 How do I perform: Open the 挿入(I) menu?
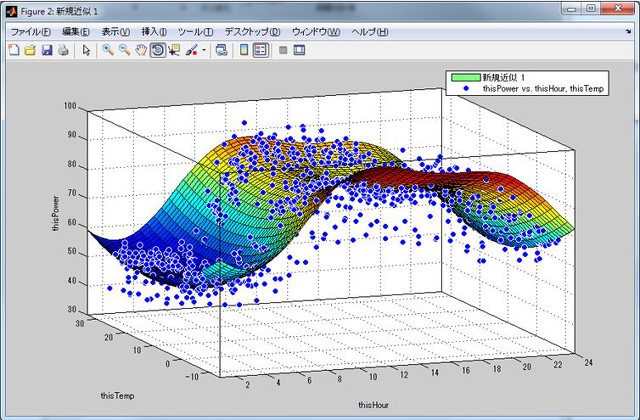point(154,32)
